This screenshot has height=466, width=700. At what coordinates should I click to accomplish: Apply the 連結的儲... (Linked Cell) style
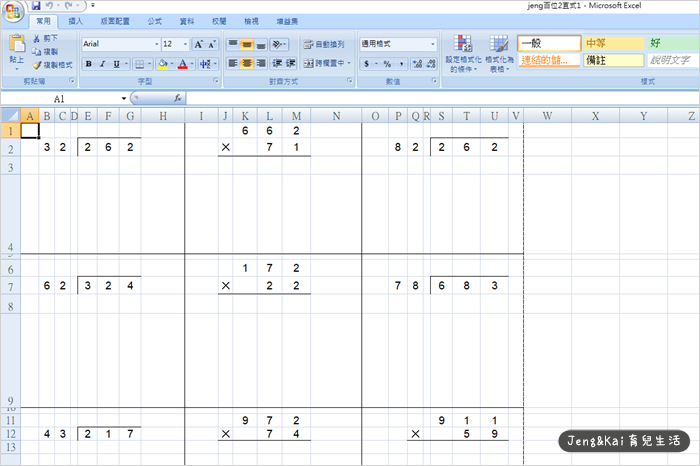coord(549,60)
